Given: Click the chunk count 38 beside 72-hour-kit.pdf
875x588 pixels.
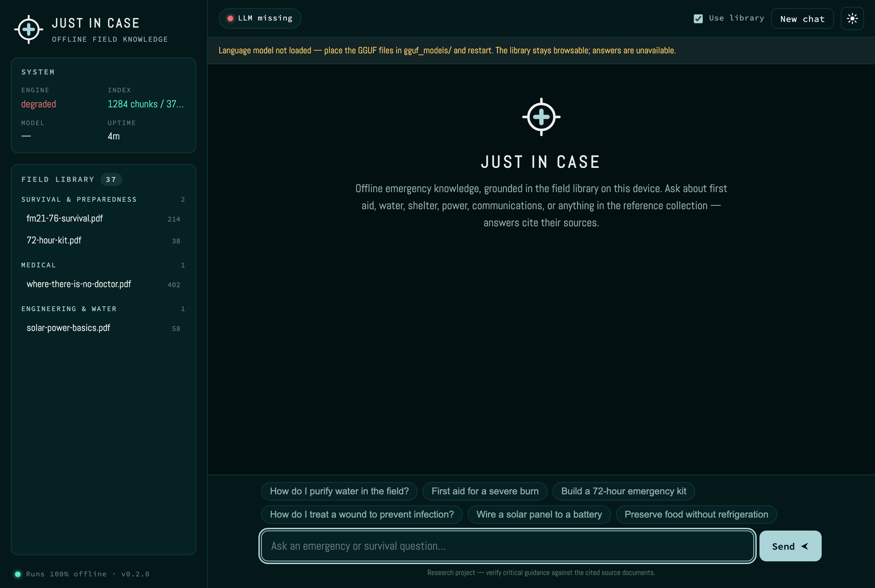Looking at the screenshot, I should point(176,241).
